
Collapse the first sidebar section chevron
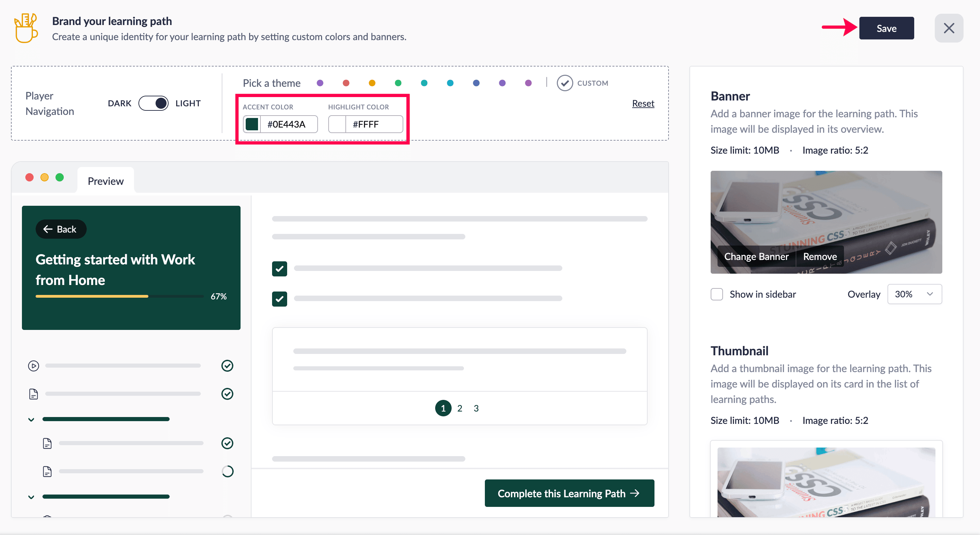pyautogui.click(x=31, y=420)
